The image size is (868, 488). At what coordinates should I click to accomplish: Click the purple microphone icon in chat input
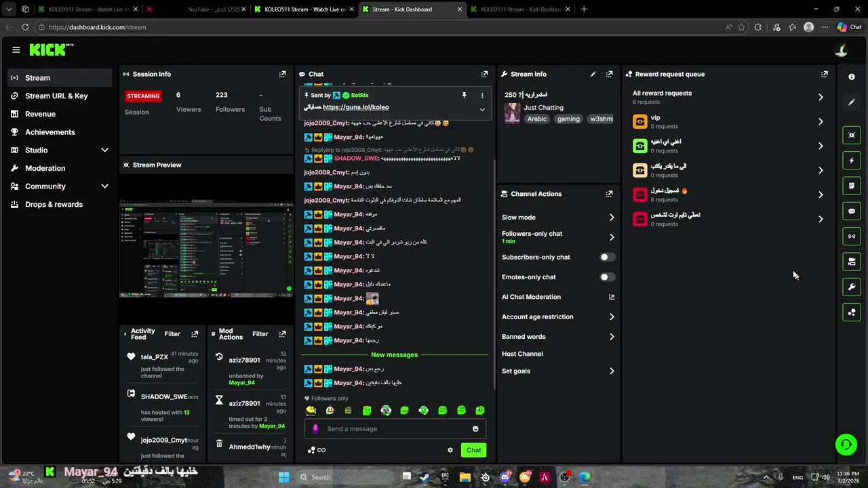[315, 428]
